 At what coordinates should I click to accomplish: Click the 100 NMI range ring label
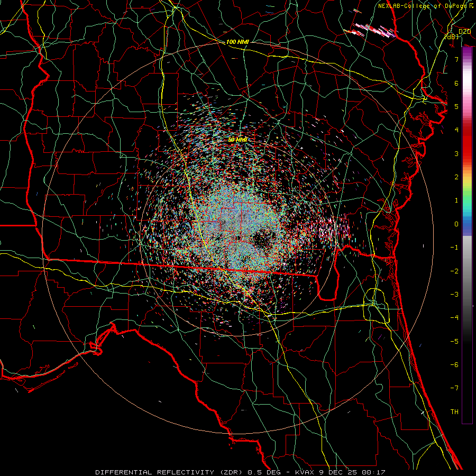pos(237,42)
